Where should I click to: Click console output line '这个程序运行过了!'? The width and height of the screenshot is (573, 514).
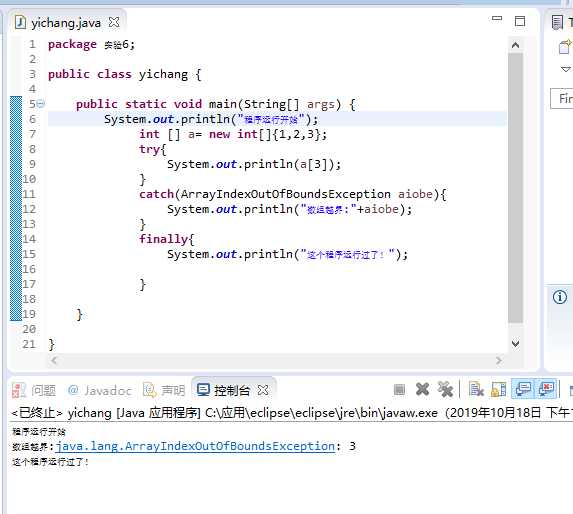tap(50, 462)
